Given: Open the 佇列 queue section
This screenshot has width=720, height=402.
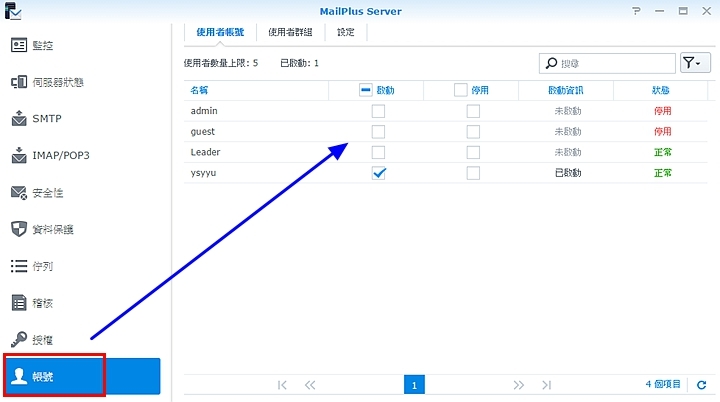Looking at the screenshot, I should pos(32,266).
